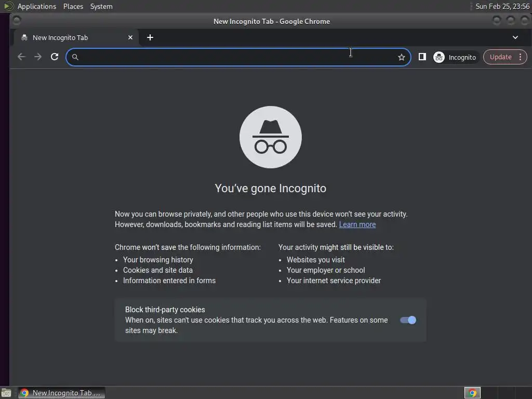Click the window menu button at title bar left

pyautogui.click(x=17, y=21)
